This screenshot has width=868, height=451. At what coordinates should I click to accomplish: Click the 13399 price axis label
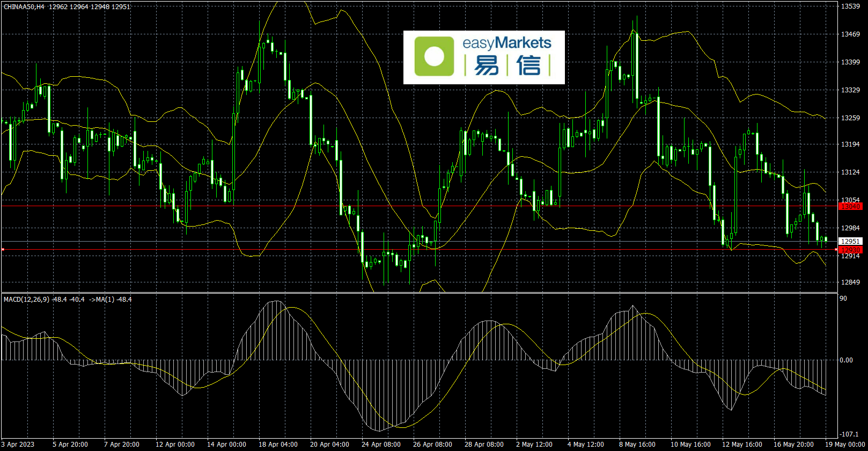click(x=850, y=62)
